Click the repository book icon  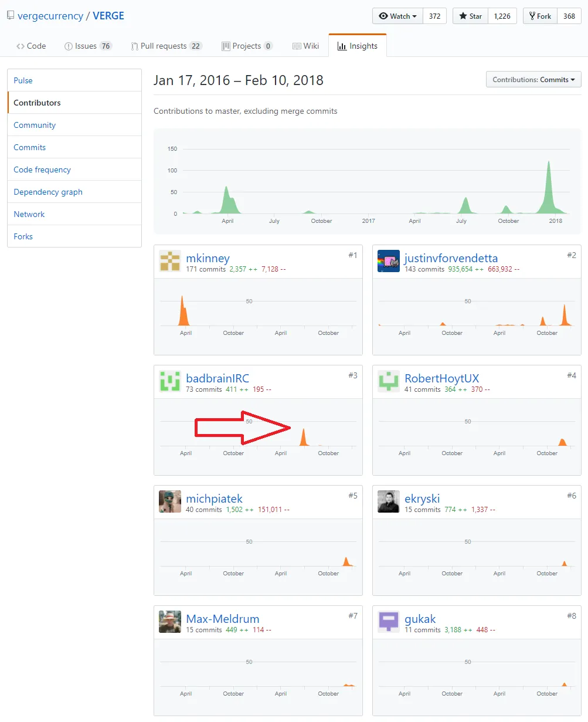11,16
